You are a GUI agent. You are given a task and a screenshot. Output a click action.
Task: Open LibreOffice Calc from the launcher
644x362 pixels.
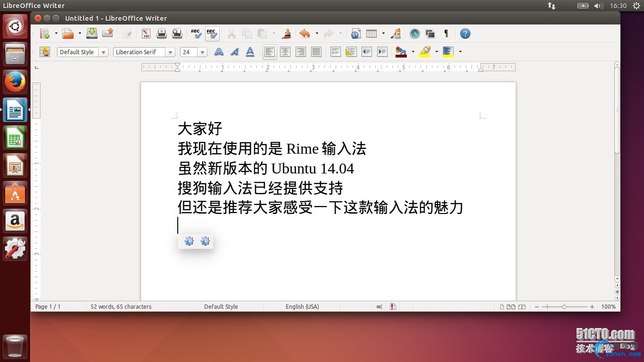15,138
